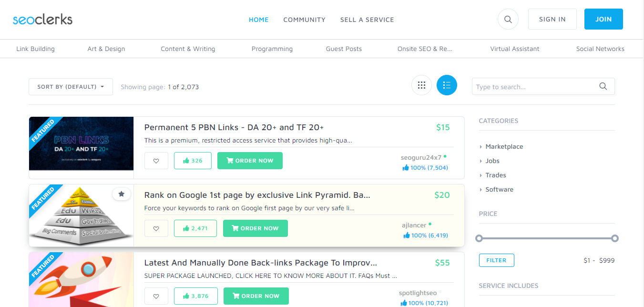This screenshot has width=644, height=307.
Task: Click the 2,471 thumbs-up likes button
Action: (195, 228)
